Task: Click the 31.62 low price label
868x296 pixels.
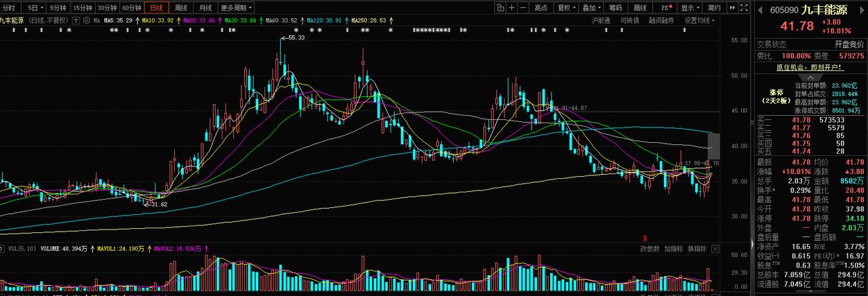Action: [159, 204]
